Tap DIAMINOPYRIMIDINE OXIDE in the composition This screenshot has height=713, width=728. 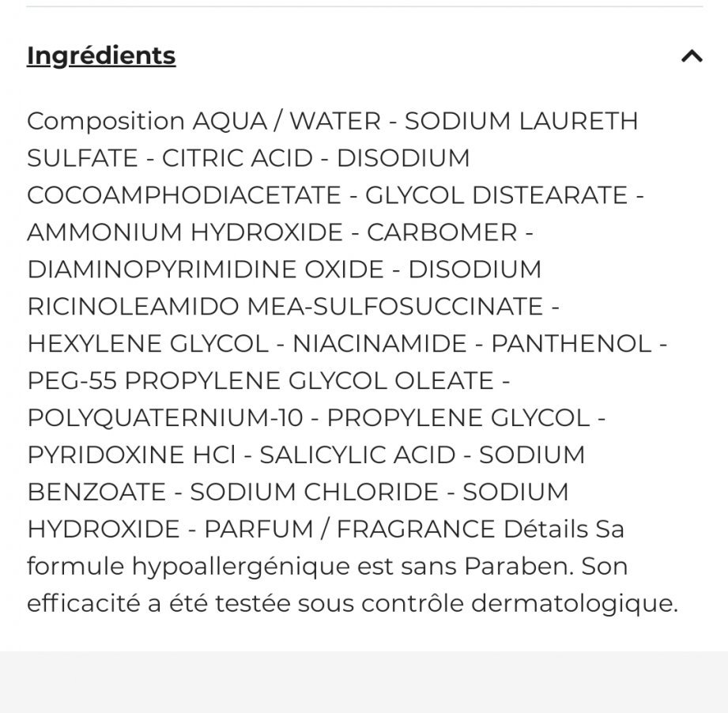[206, 270]
